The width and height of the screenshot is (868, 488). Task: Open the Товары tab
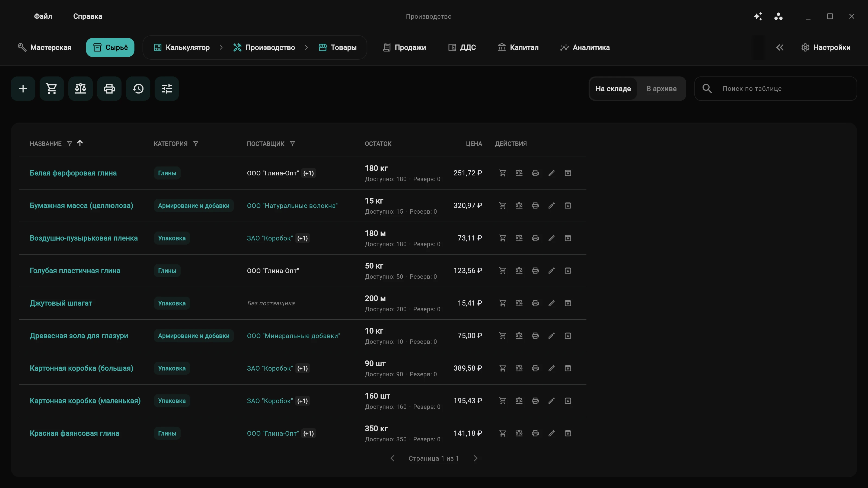tap(338, 47)
